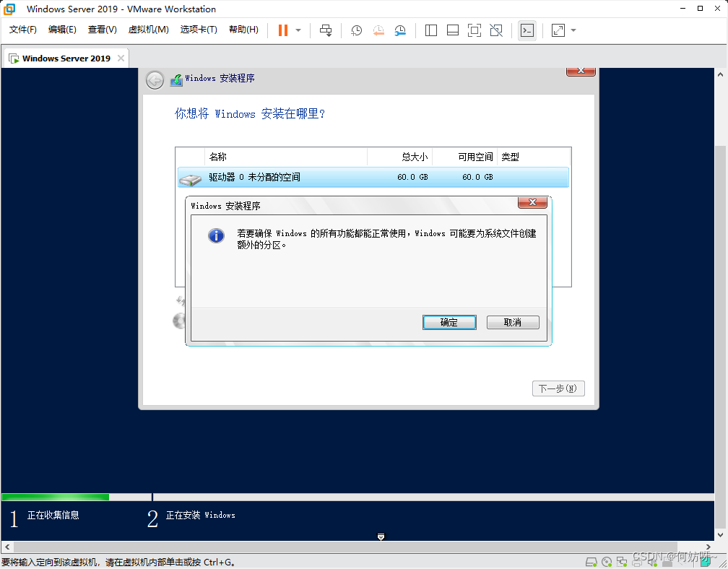Click the back arrow in Windows setup

coord(155,80)
